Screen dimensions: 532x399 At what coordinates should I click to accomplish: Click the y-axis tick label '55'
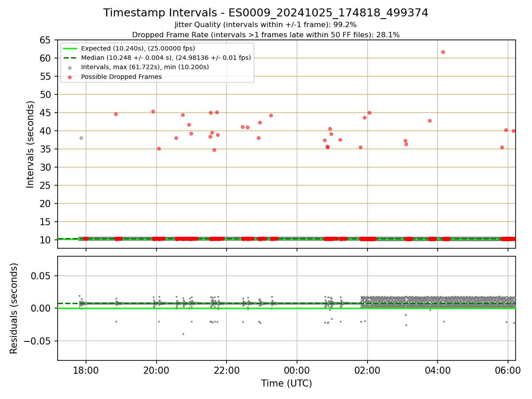point(46,76)
